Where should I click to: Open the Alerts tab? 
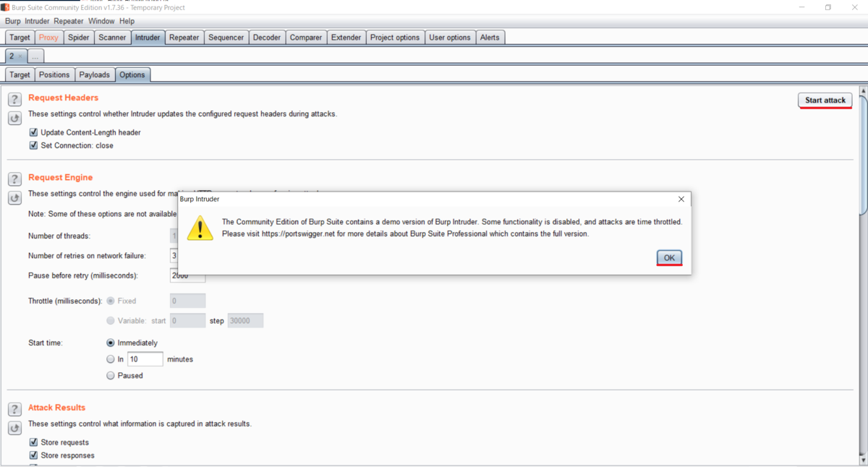tap(490, 38)
